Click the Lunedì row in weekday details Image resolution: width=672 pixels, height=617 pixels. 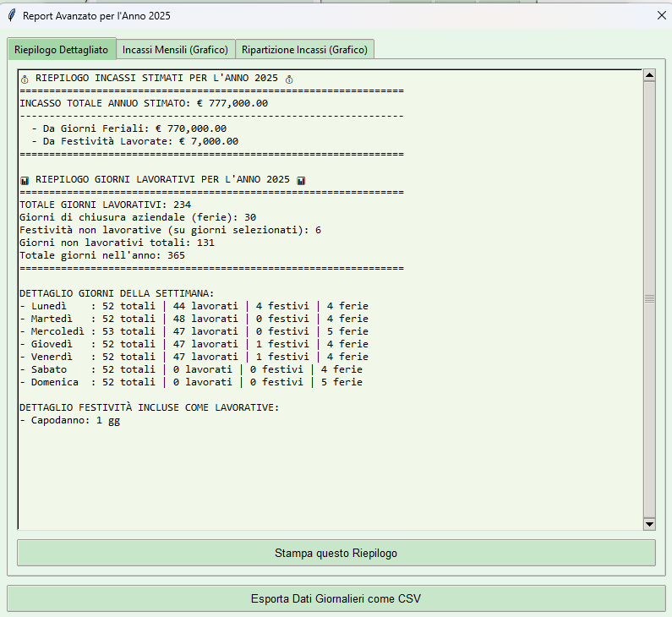(194, 306)
